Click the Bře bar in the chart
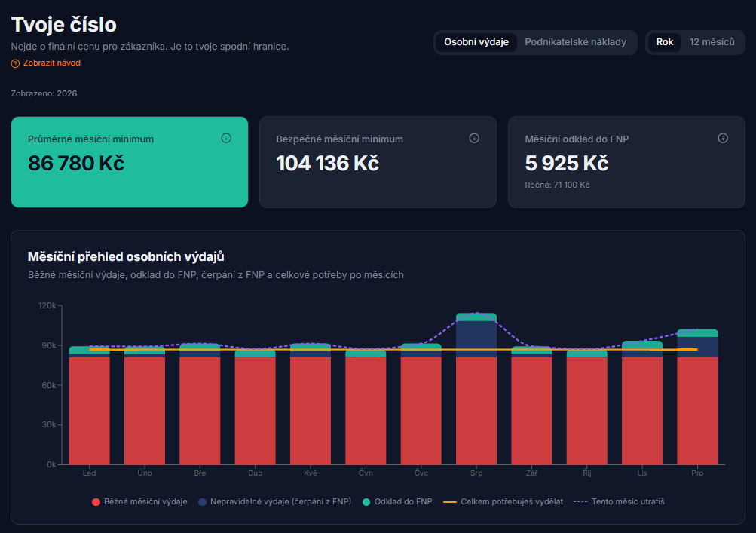The width and height of the screenshot is (756, 533). click(200, 404)
